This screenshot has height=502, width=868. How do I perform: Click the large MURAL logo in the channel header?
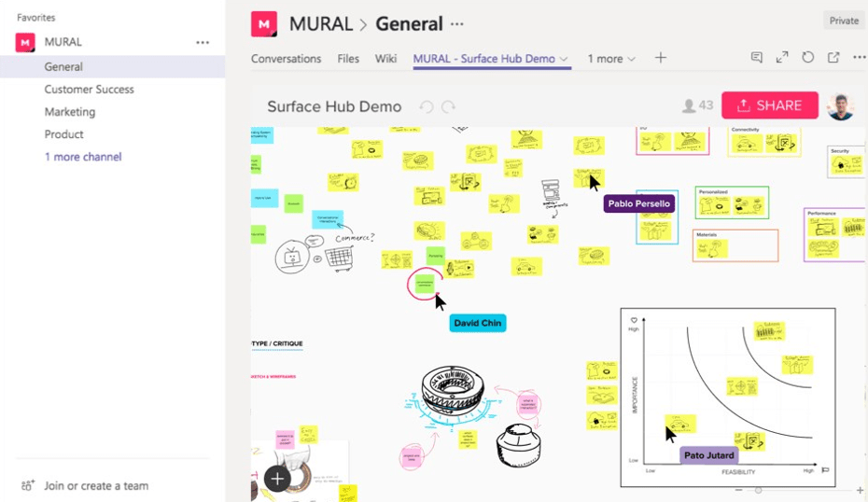tap(264, 24)
